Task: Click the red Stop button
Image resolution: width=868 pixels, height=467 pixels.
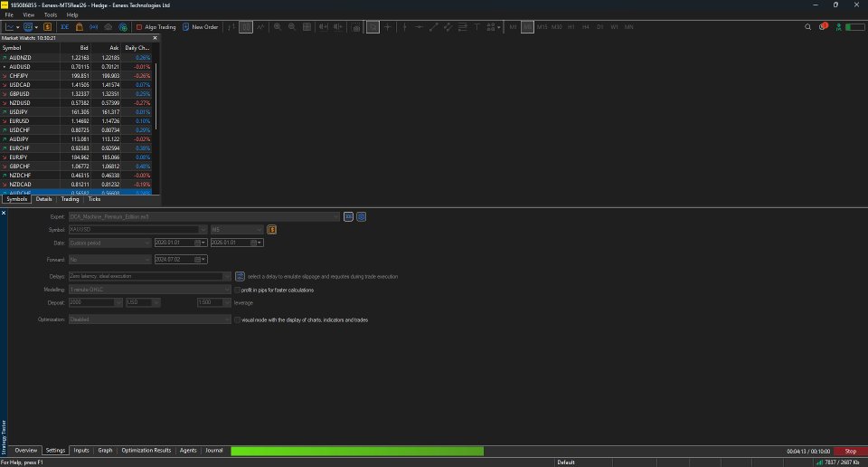Action: (850, 451)
